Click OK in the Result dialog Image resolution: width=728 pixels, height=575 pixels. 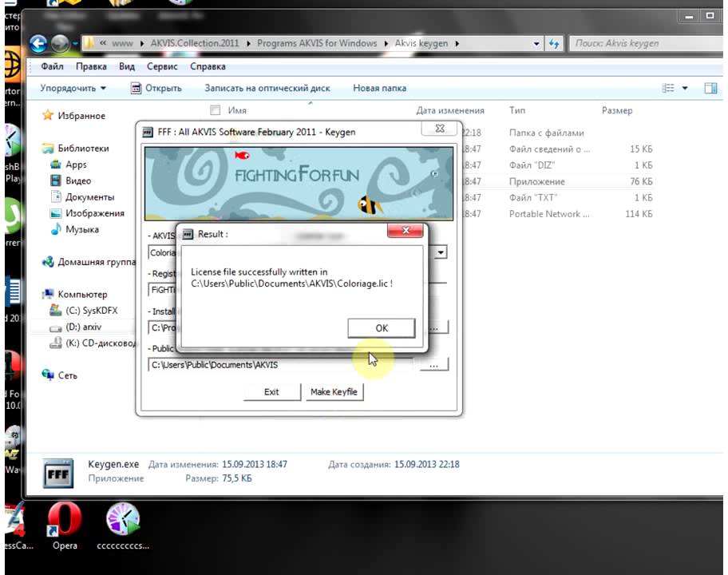pos(382,328)
